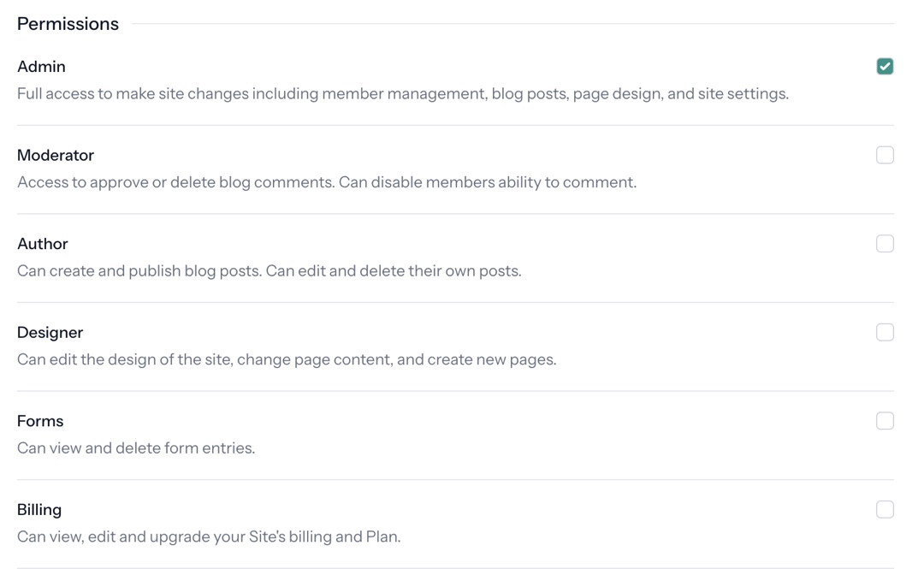924x569 pixels.
Task: Click the Moderator role name
Action: (x=56, y=155)
